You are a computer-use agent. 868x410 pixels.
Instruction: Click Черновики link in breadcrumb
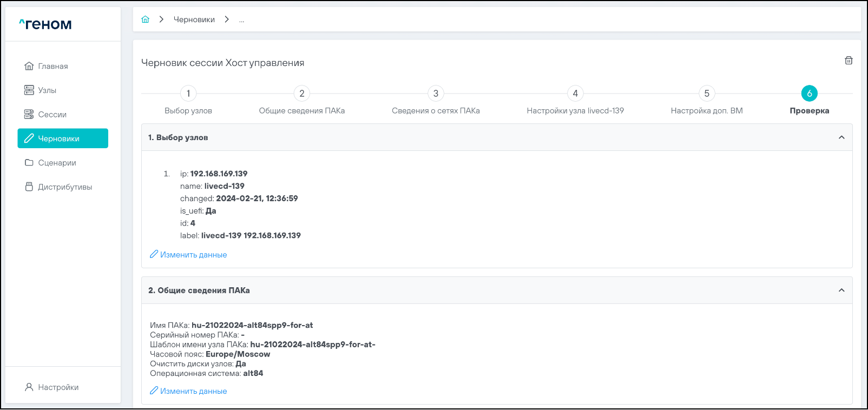click(x=194, y=19)
